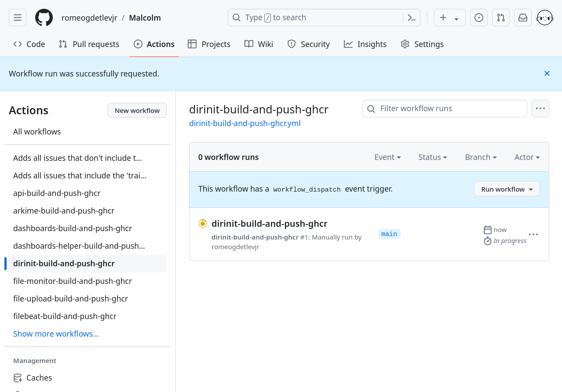Viewport: 562px width, 392px height.
Task: Click the Wiki tab book icon
Action: pyautogui.click(x=249, y=44)
